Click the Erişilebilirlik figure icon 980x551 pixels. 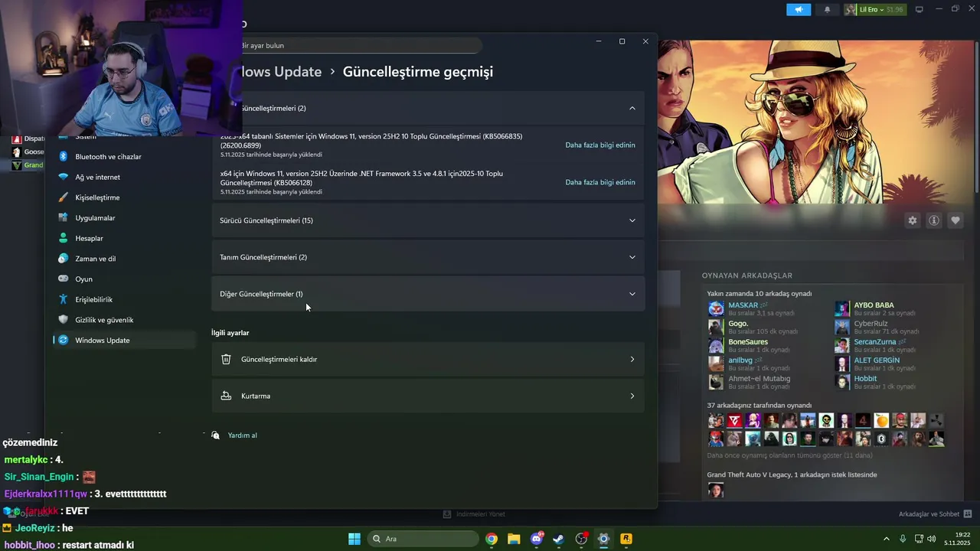(64, 299)
